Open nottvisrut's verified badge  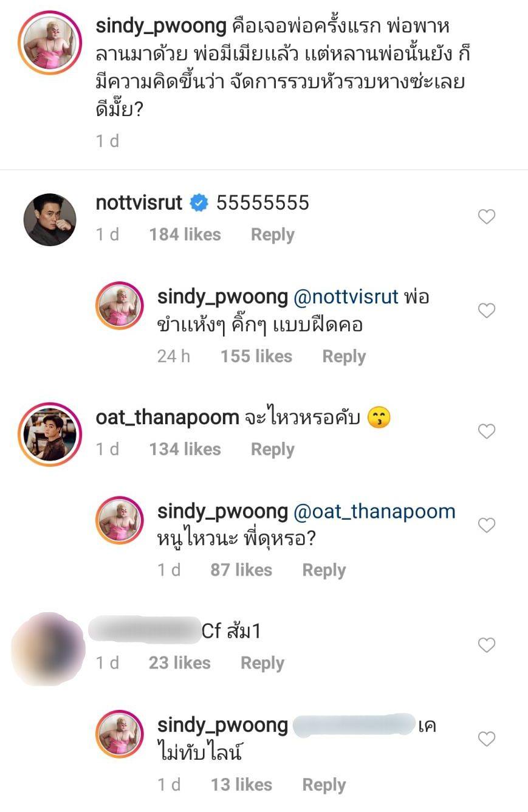pyautogui.click(x=199, y=203)
